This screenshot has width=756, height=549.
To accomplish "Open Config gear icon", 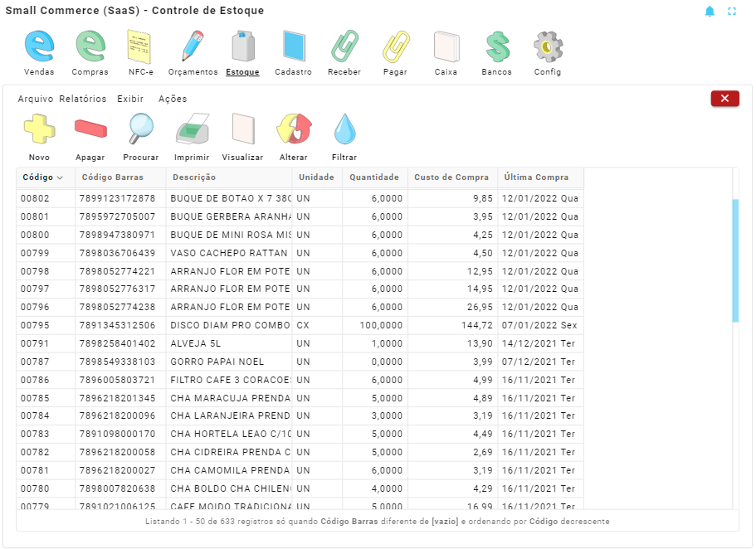I will (x=548, y=47).
